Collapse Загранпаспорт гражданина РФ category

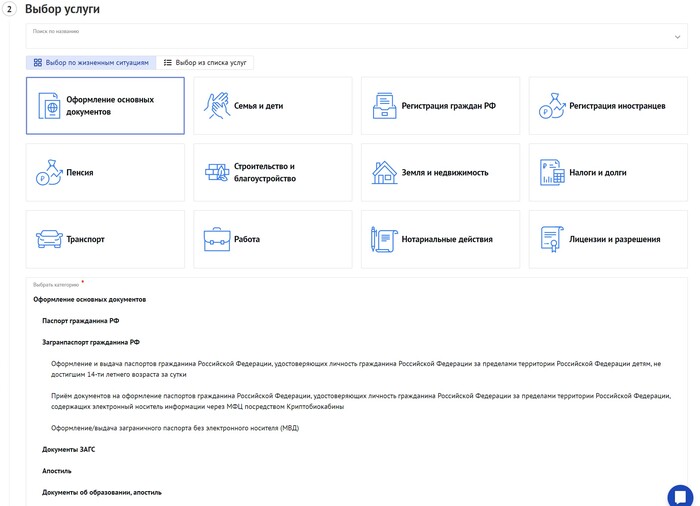91,342
